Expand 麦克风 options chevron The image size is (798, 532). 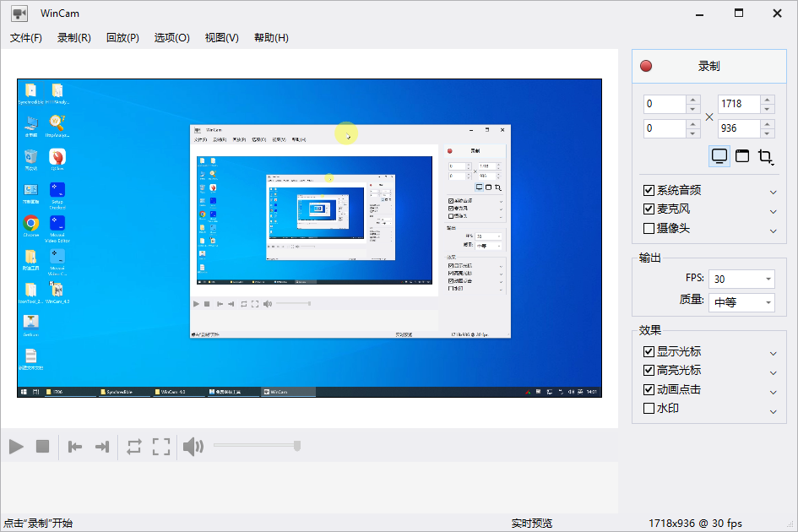click(x=773, y=211)
